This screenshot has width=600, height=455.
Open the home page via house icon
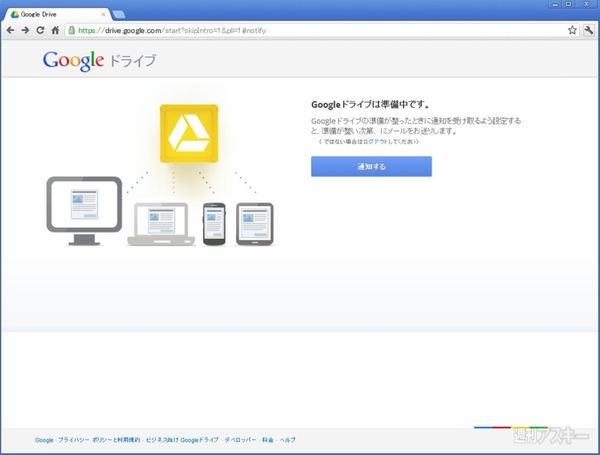55,30
